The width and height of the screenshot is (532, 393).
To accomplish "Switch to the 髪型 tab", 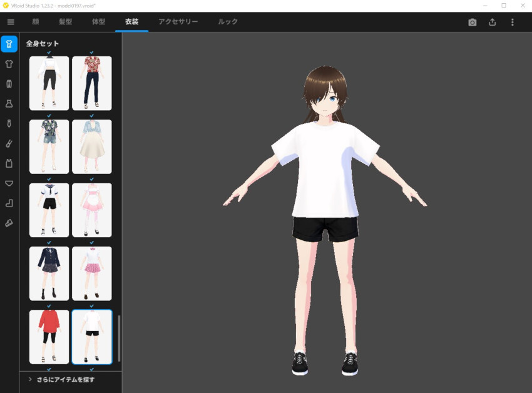I will pos(65,22).
